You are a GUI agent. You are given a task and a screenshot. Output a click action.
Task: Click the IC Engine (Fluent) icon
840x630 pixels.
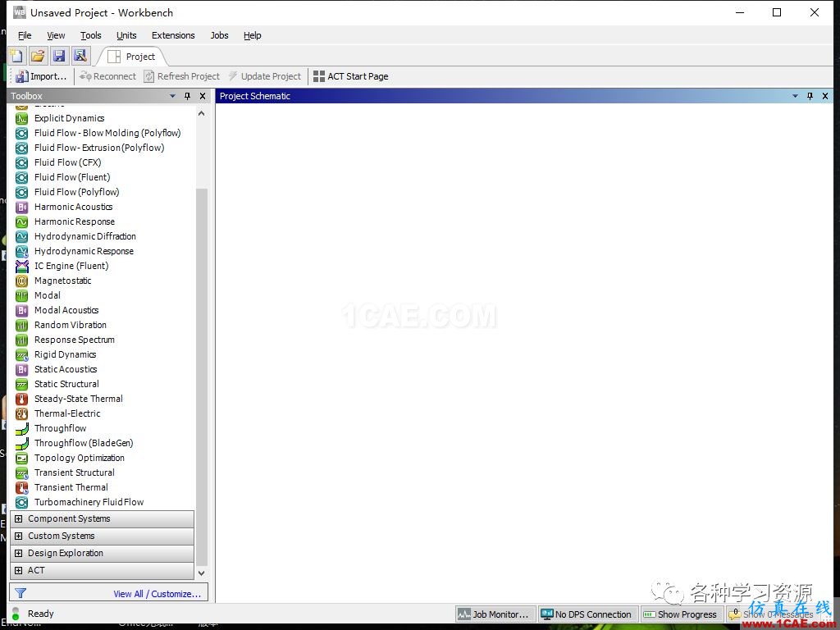pyautogui.click(x=21, y=267)
